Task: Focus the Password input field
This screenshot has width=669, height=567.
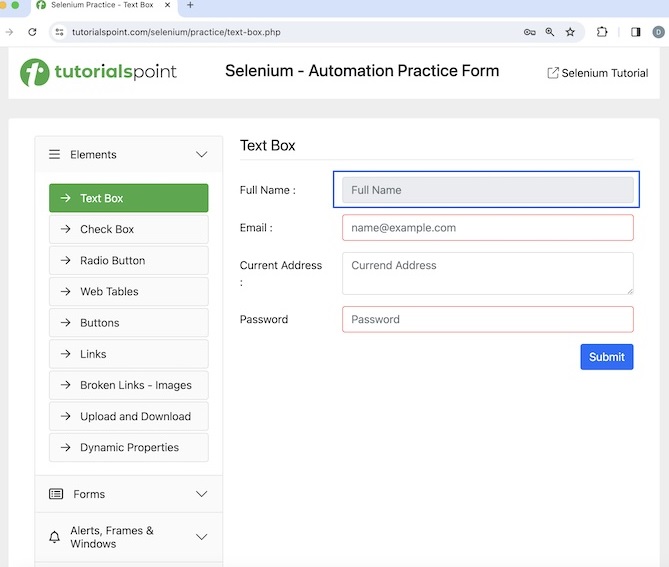Action: pos(487,320)
